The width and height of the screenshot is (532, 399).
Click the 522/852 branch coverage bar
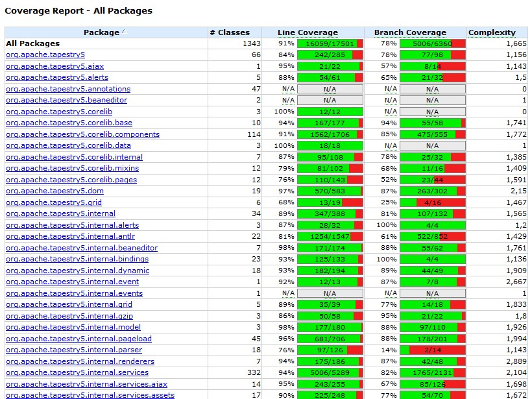coord(433,237)
